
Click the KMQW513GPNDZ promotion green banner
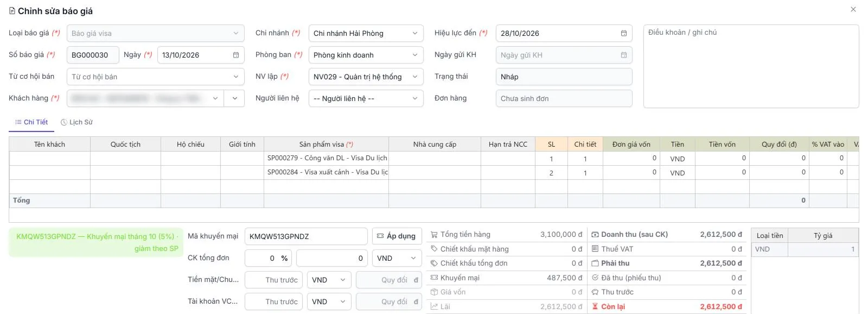[x=96, y=242]
